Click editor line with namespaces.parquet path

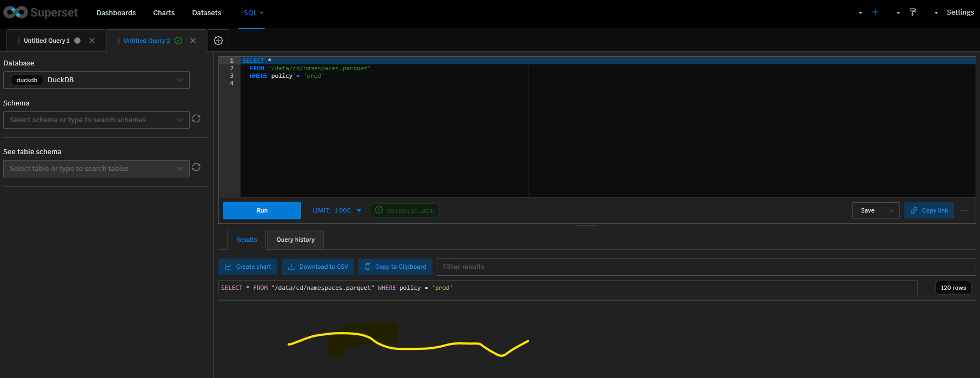pos(310,68)
